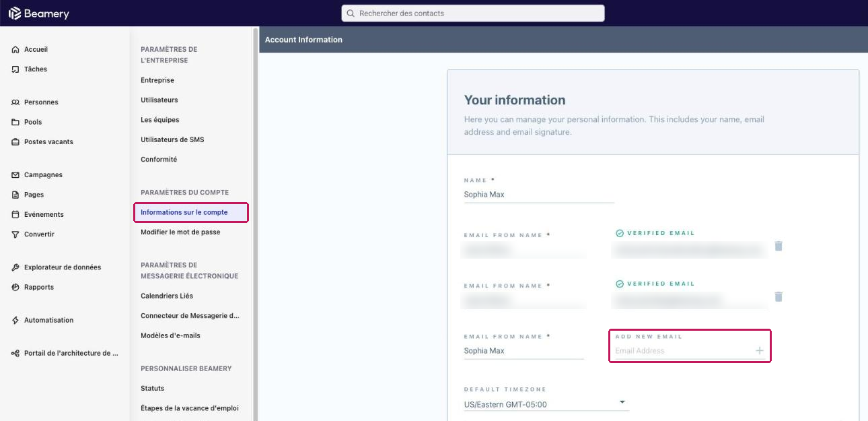Open Utilisateurs settings
Viewport: 868px width, 421px height.
pos(159,100)
